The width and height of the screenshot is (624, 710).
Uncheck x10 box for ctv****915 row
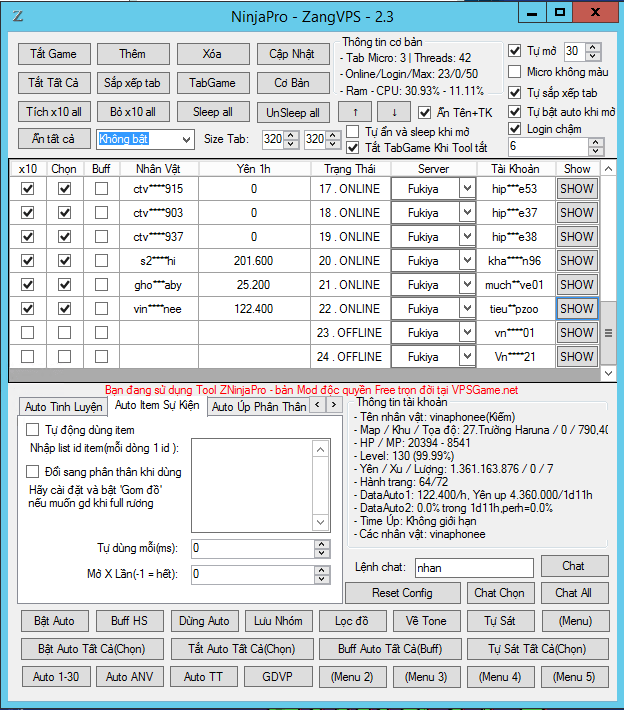coord(28,188)
